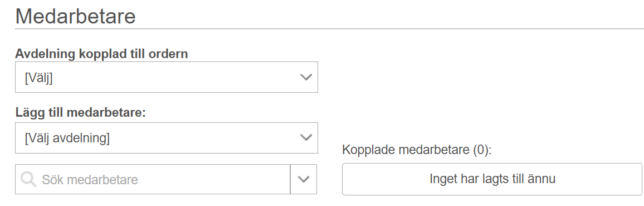Click the chevron icon of [Välj avdelning]
The width and height of the screenshot is (644, 206).
[x=306, y=138]
